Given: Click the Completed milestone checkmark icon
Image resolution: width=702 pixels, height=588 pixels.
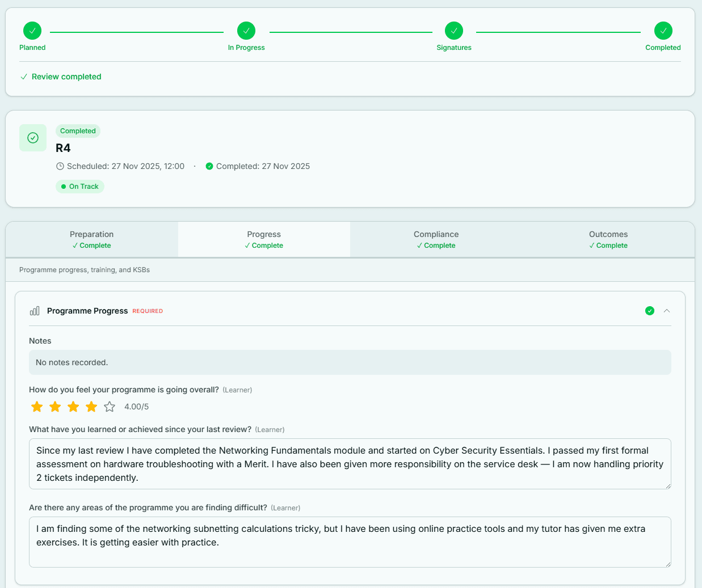Looking at the screenshot, I should coord(663,31).
